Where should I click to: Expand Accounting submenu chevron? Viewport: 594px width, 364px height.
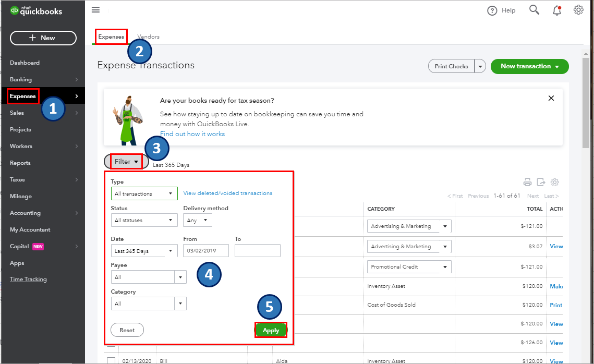pos(77,213)
